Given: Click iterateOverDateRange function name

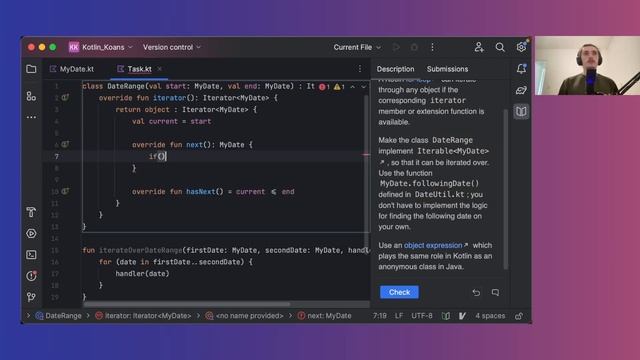Looking at the screenshot, I should [140, 250].
